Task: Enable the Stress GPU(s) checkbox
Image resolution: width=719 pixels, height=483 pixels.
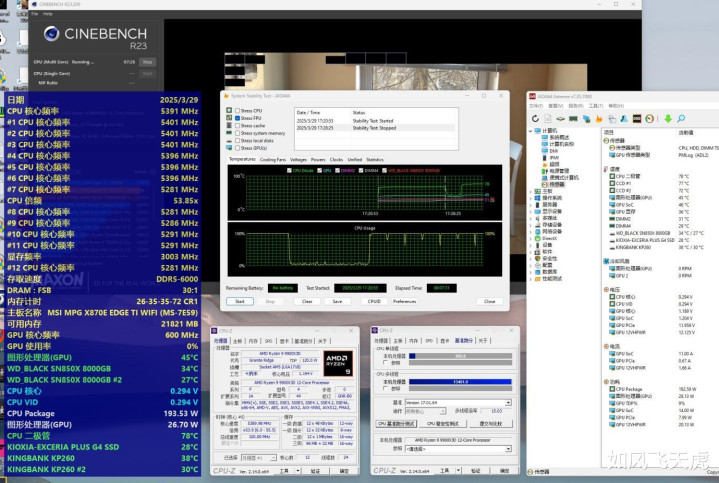Action: [238, 148]
